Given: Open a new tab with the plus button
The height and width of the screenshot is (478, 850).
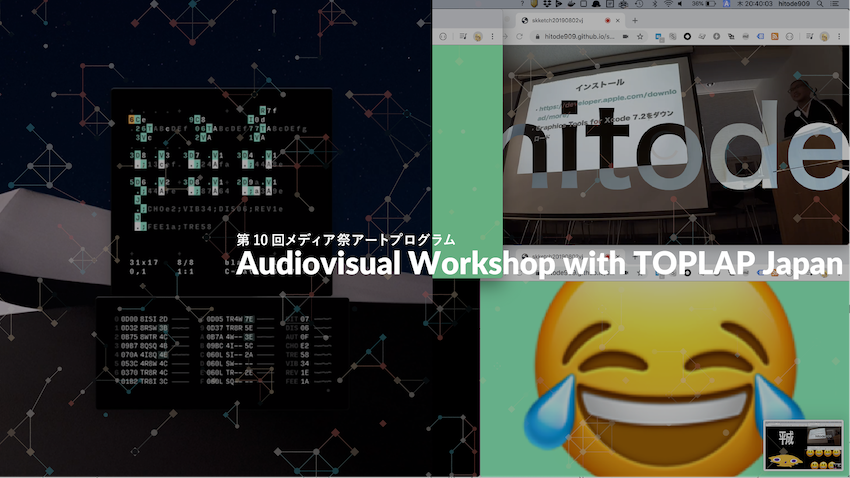Looking at the screenshot, I should [x=635, y=21].
